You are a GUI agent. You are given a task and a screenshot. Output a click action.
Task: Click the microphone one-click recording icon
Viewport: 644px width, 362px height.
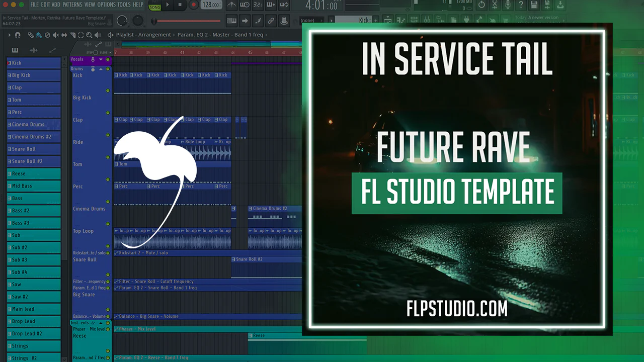tap(508, 5)
